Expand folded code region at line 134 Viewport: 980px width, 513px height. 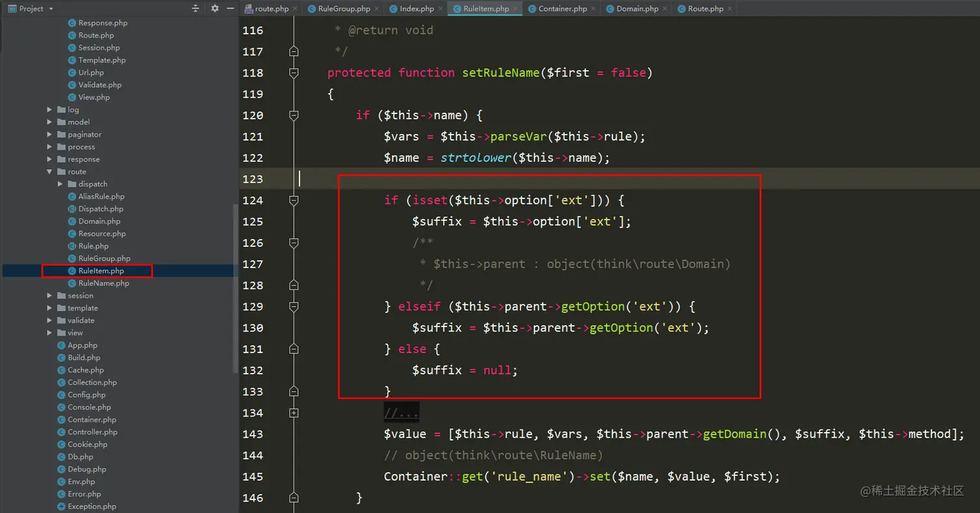[294, 413]
